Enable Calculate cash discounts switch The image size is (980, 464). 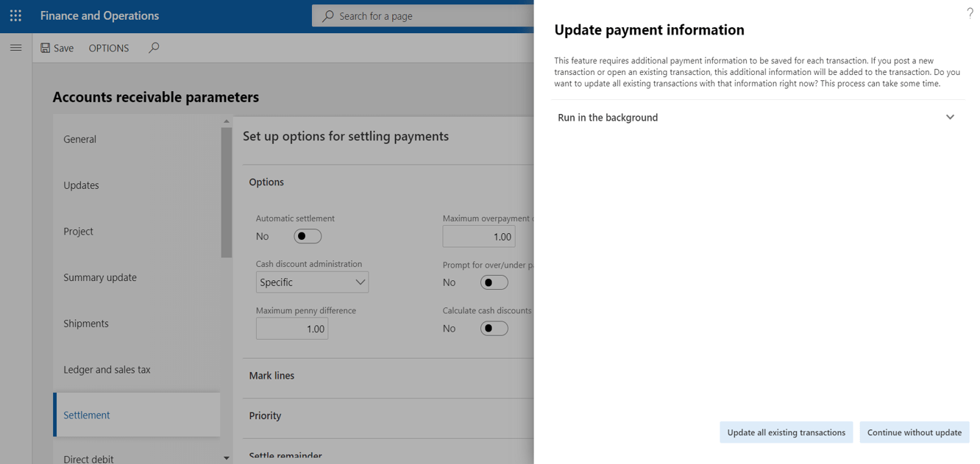494,329
